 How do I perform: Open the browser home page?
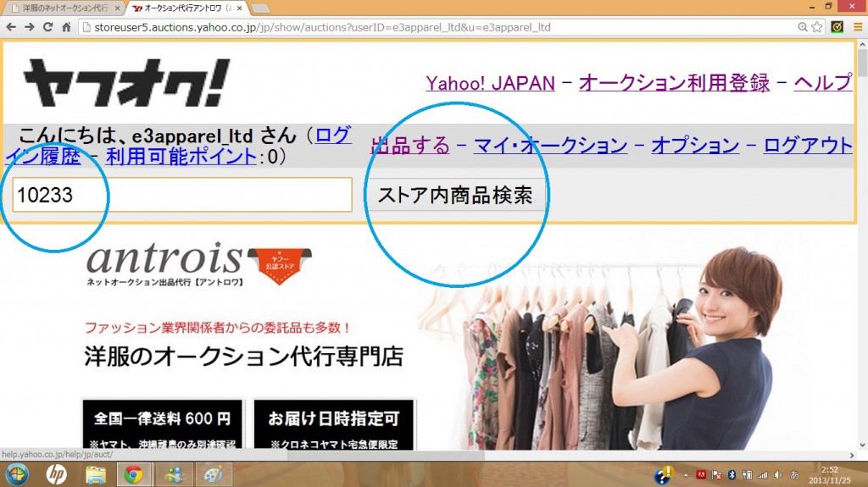pyautogui.click(x=66, y=27)
